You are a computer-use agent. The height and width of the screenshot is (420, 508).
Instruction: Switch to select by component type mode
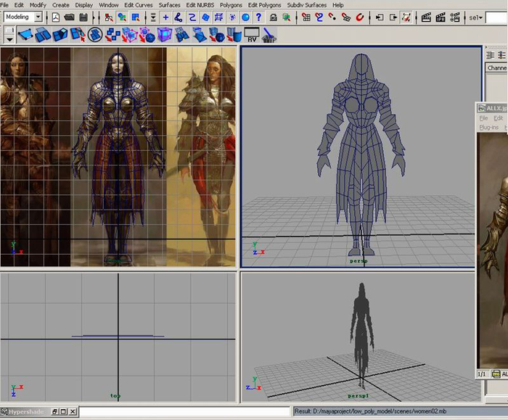click(x=136, y=17)
